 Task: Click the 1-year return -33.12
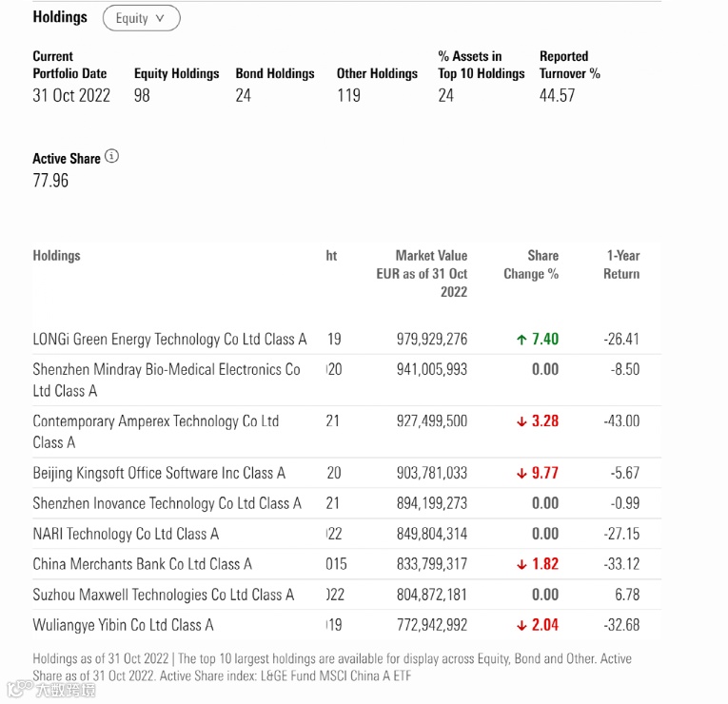(621, 564)
